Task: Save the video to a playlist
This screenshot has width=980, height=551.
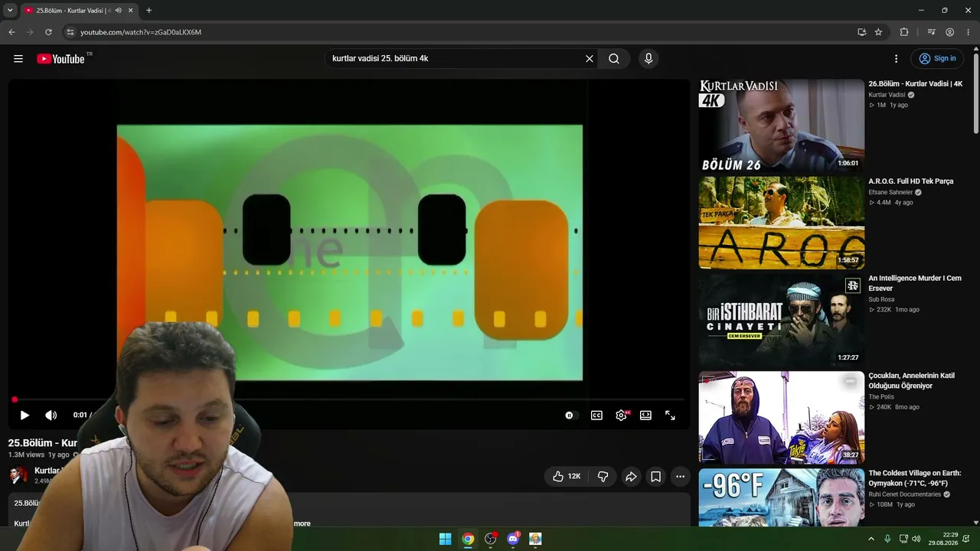Action: [655, 476]
